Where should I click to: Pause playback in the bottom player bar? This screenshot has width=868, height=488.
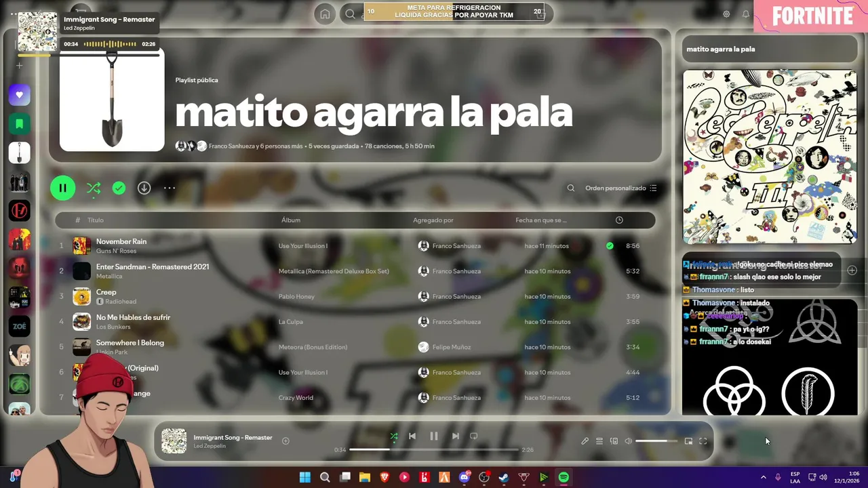pyautogui.click(x=434, y=436)
